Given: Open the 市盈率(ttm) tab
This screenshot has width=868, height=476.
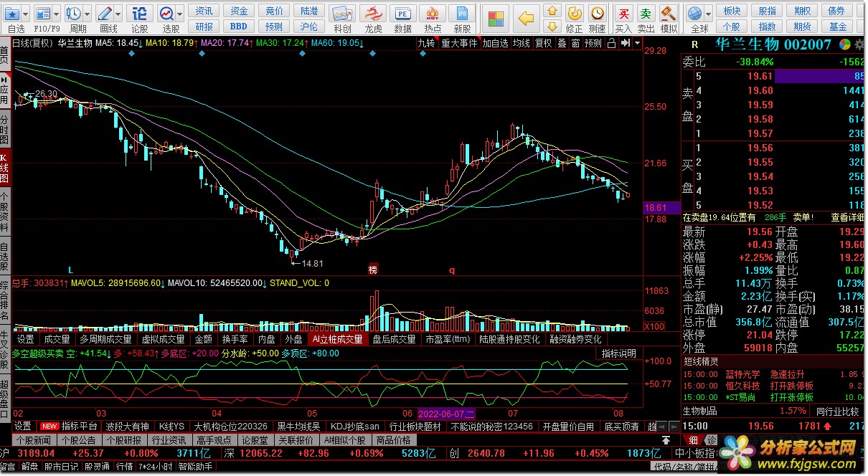Looking at the screenshot, I should pyautogui.click(x=448, y=339).
